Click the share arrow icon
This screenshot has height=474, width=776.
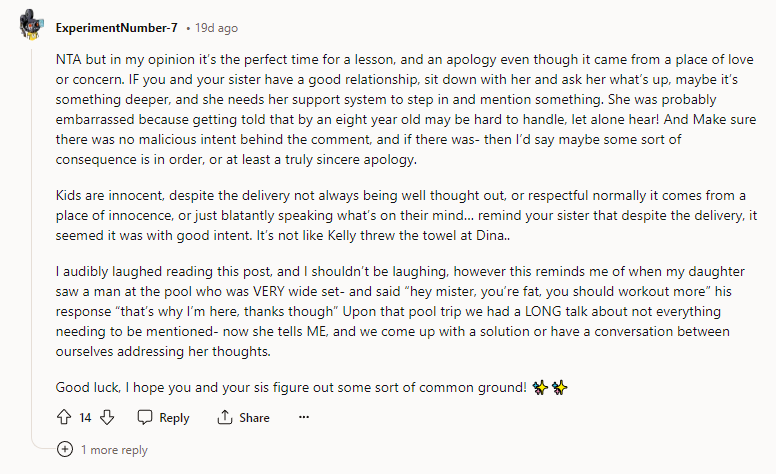(x=225, y=417)
